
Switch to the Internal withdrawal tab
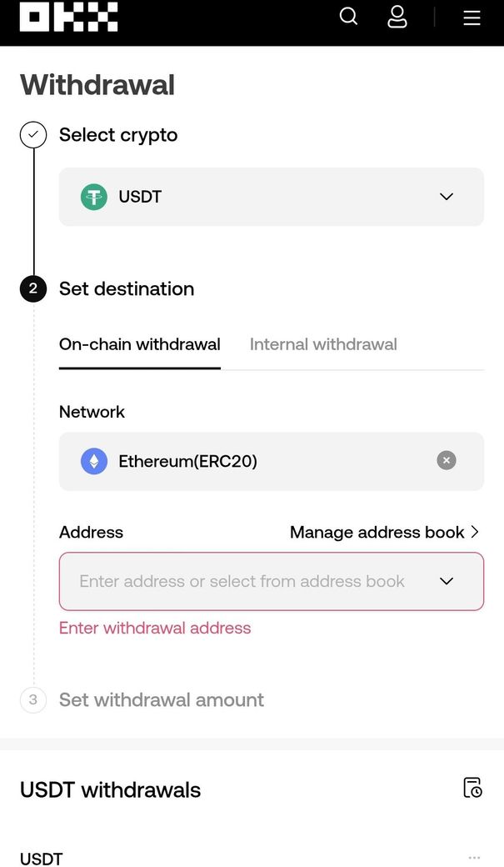pos(323,344)
